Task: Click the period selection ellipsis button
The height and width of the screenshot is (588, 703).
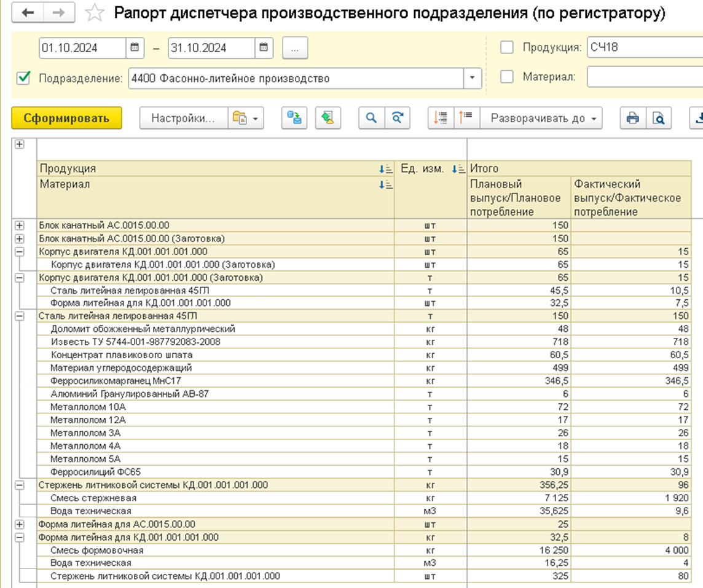Action: coord(295,48)
